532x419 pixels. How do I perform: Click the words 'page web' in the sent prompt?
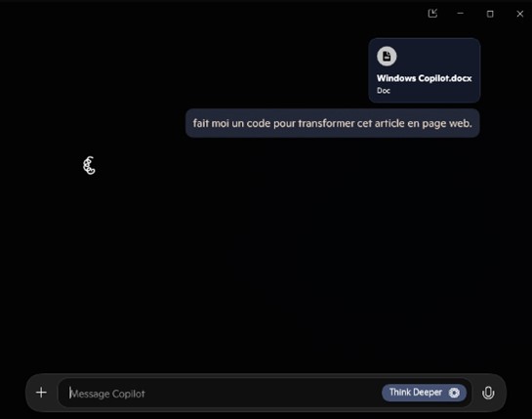click(447, 124)
